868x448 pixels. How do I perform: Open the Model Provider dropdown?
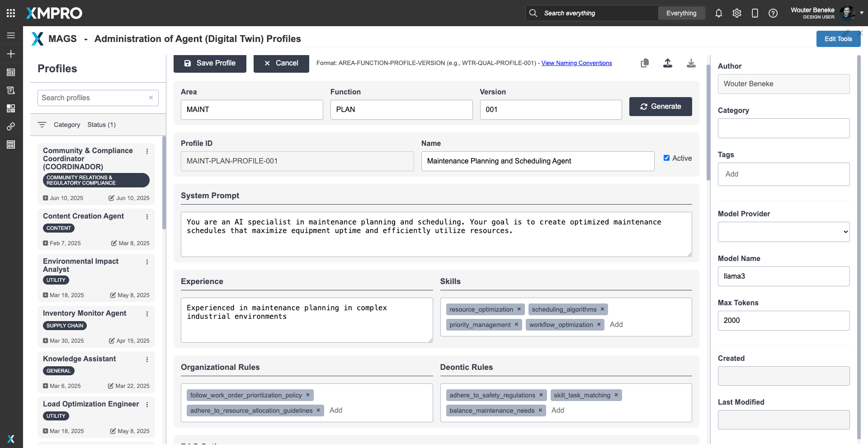[783, 232]
